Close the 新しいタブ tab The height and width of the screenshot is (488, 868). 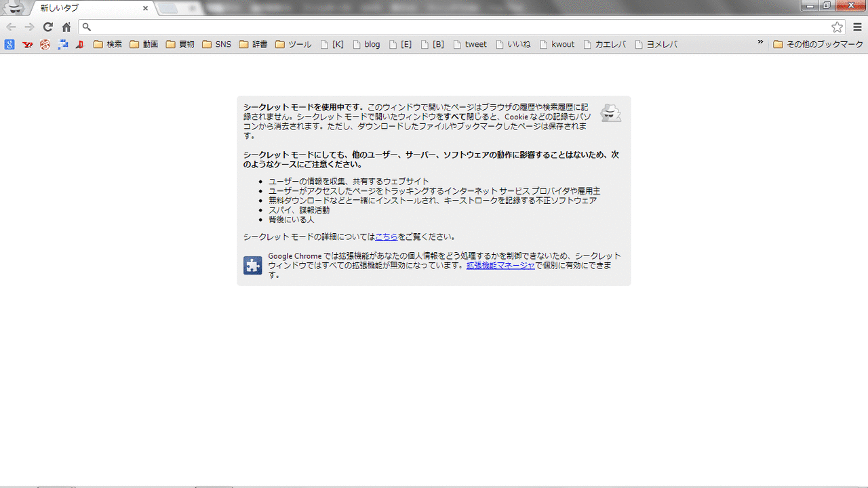[x=145, y=8]
